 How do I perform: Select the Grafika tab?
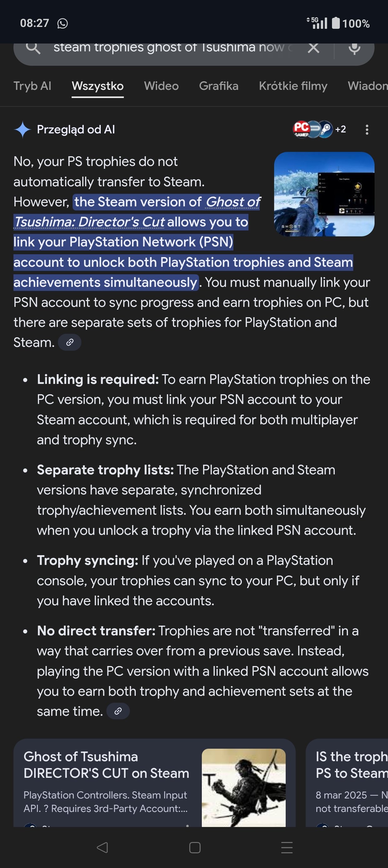coord(219,86)
